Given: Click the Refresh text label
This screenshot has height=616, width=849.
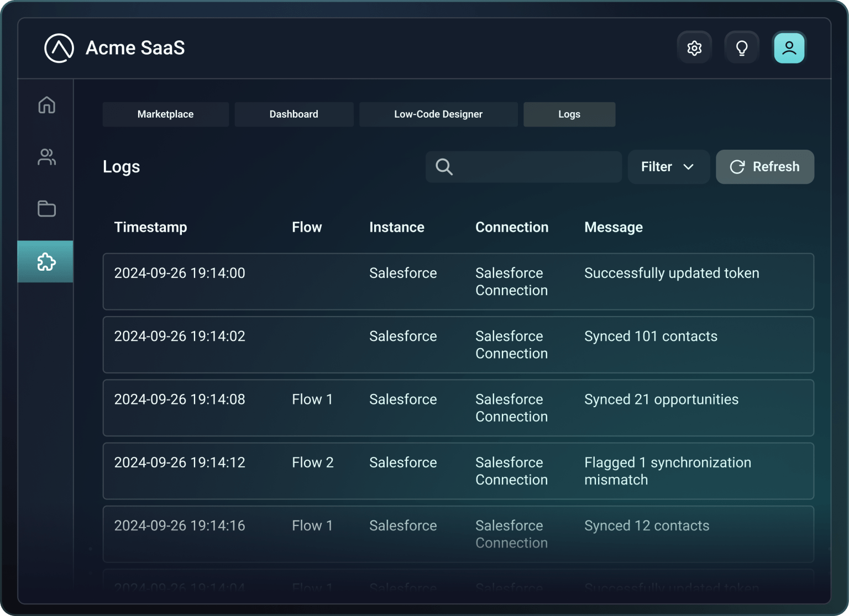Looking at the screenshot, I should (776, 167).
